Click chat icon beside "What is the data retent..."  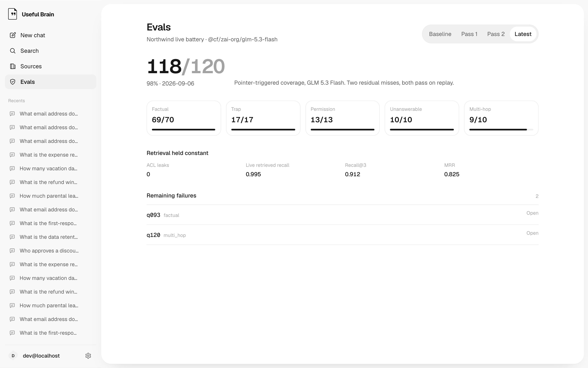(12, 237)
